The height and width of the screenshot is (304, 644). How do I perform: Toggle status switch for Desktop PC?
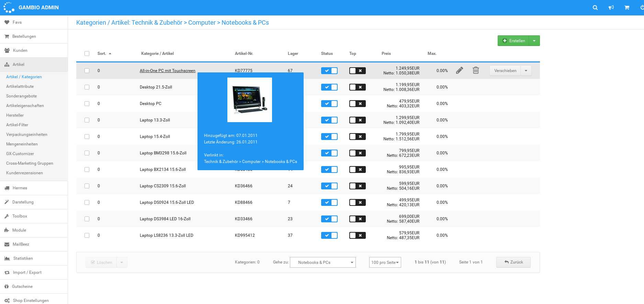[329, 104]
